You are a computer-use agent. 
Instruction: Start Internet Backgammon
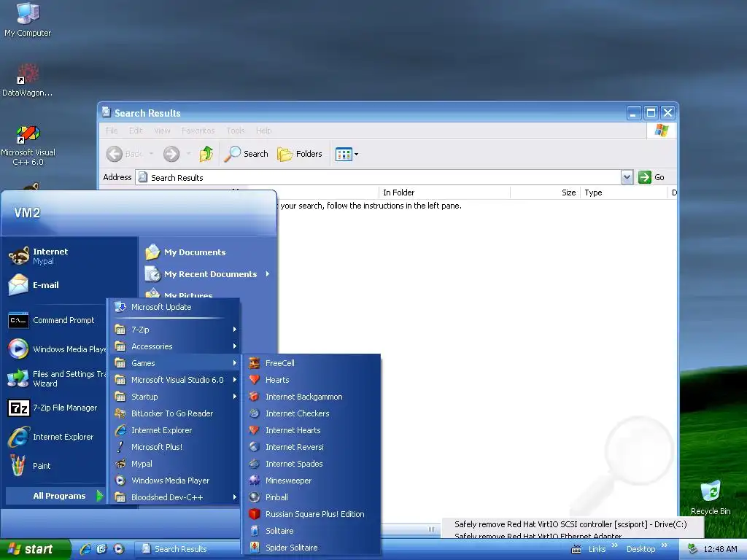coord(311,397)
